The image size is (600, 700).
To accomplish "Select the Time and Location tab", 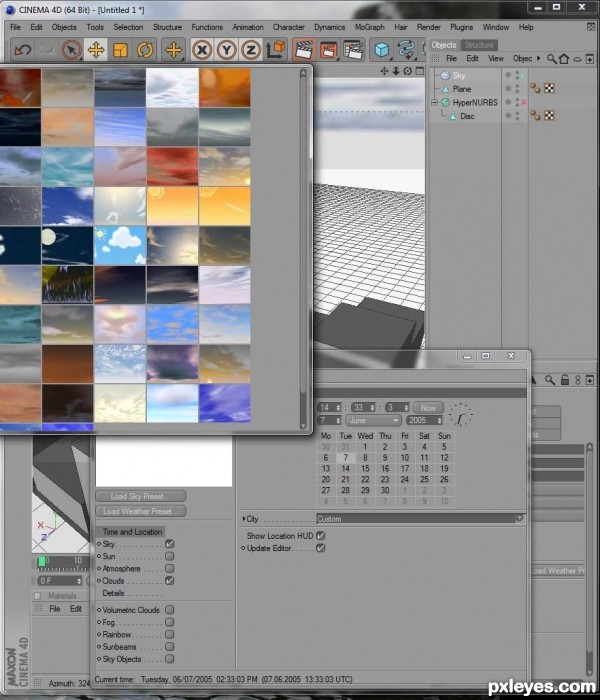I will [x=132, y=532].
